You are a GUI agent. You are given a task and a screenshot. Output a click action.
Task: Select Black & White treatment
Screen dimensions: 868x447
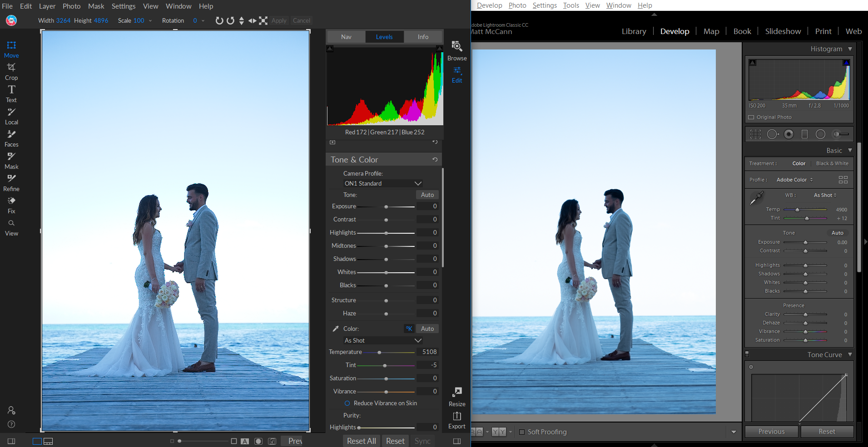(x=832, y=163)
